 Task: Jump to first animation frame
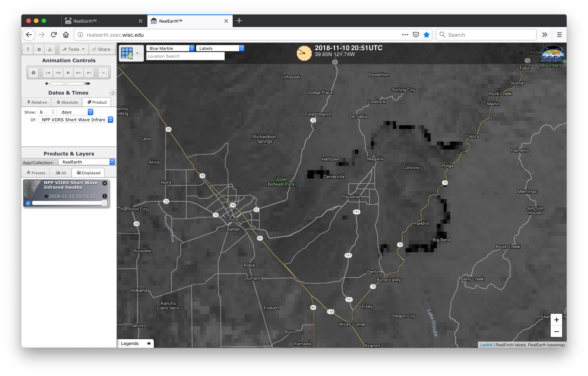click(48, 72)
